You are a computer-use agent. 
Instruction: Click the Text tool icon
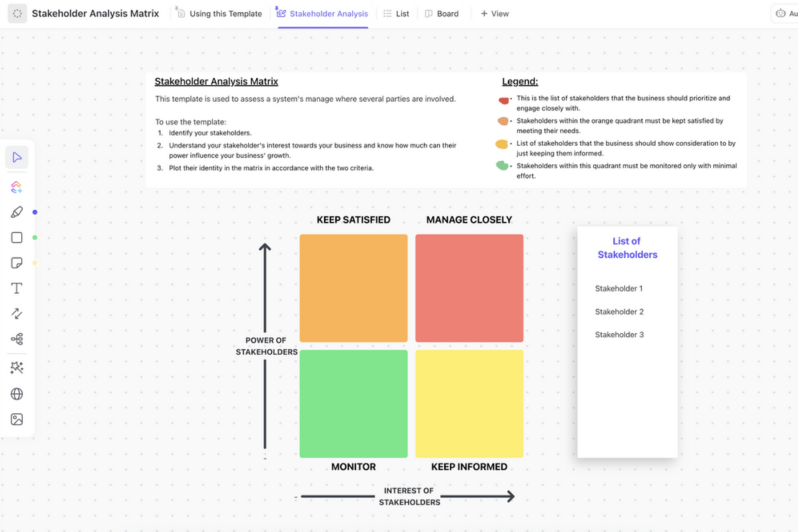pos(17,288)
